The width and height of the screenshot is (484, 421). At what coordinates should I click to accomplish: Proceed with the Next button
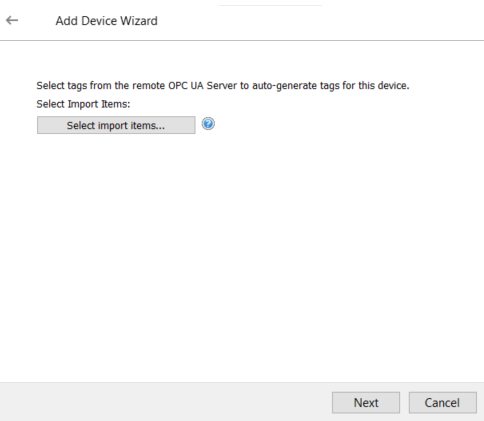coord(366,403)
